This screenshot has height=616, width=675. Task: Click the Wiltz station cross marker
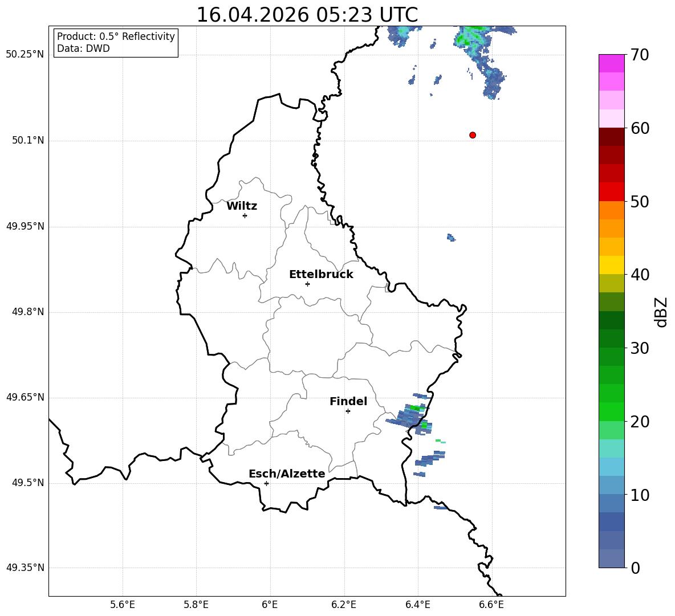[245, 215]
